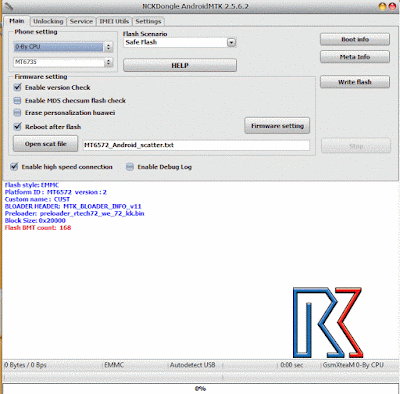Screen dimensions: 400x394
Task: Enable Erase personalization huawei option
Action: [17, 113]
